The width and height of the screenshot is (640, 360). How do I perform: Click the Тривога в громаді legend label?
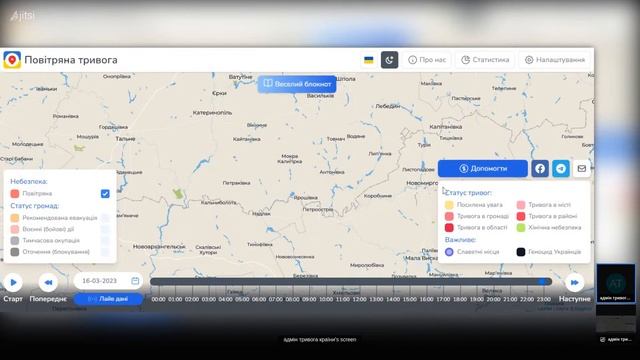(483, 216)
